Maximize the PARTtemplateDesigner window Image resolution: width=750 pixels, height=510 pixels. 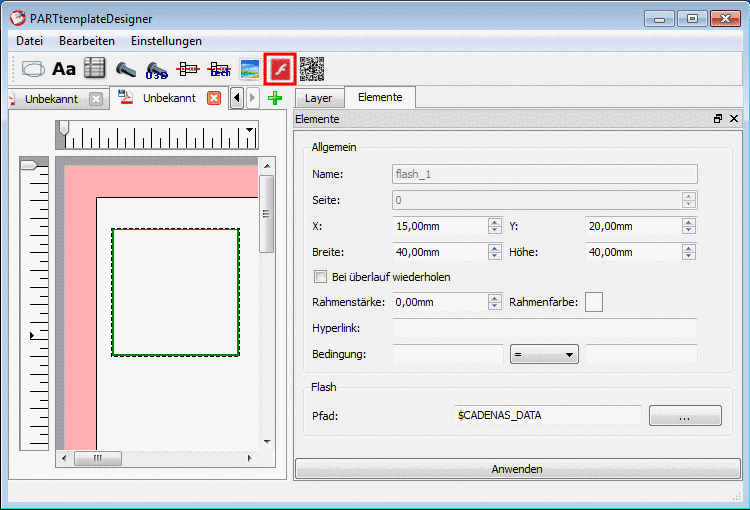692,19
